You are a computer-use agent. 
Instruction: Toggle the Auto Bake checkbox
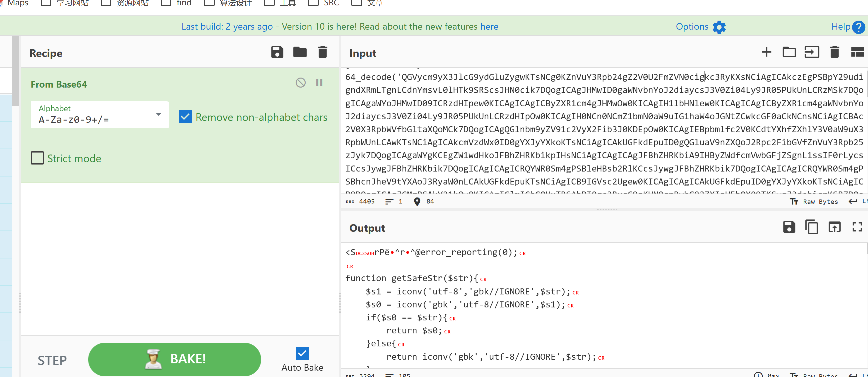(x=302, y=353)
